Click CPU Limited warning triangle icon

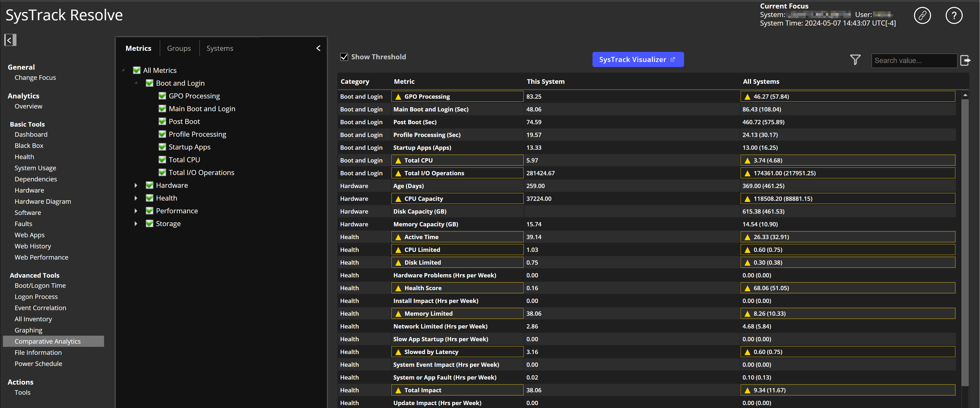(x=398, y=250)
